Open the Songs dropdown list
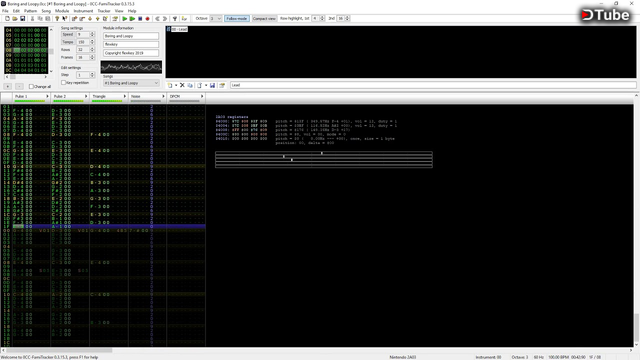The image size is (640, 360). point(131,83)
